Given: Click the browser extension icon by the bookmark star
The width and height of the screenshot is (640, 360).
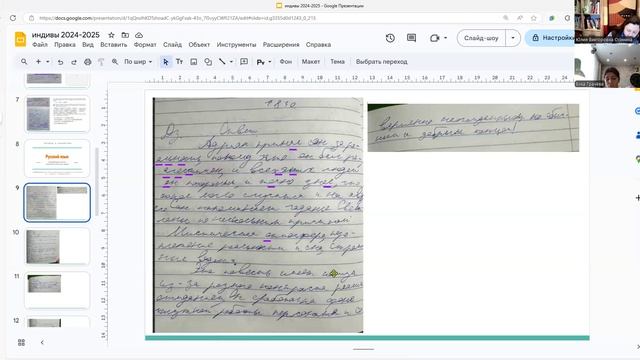Looking at the screenshot, I should pyautogui.click(x=552, y=18).
